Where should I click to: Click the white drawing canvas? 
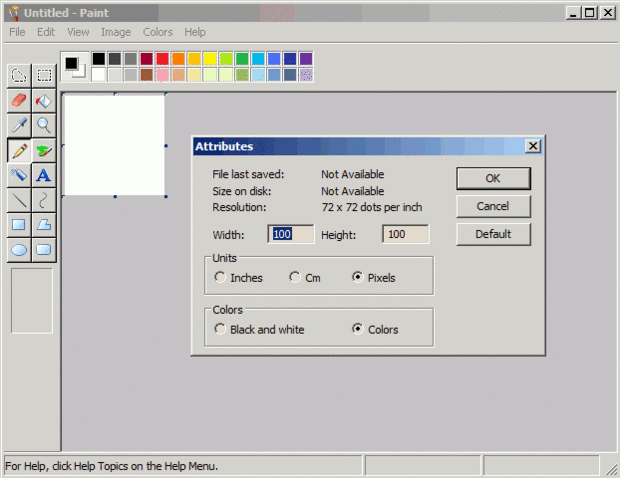114,145
